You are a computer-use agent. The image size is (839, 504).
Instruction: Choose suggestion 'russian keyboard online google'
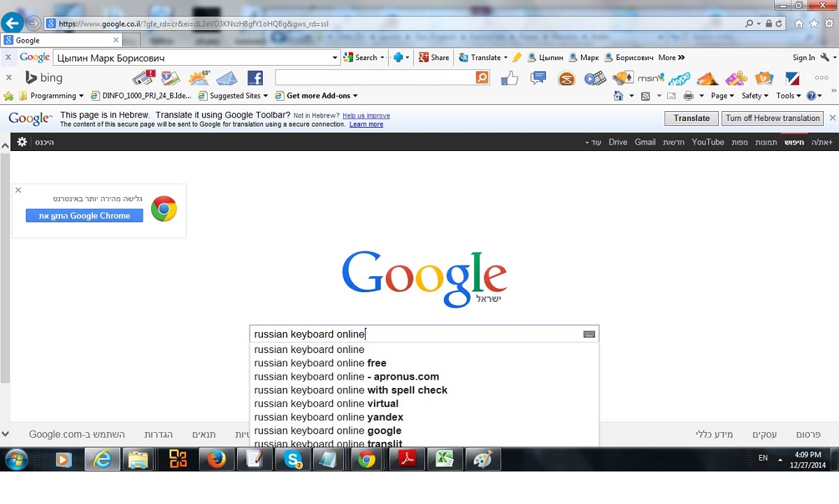point(424,431)
